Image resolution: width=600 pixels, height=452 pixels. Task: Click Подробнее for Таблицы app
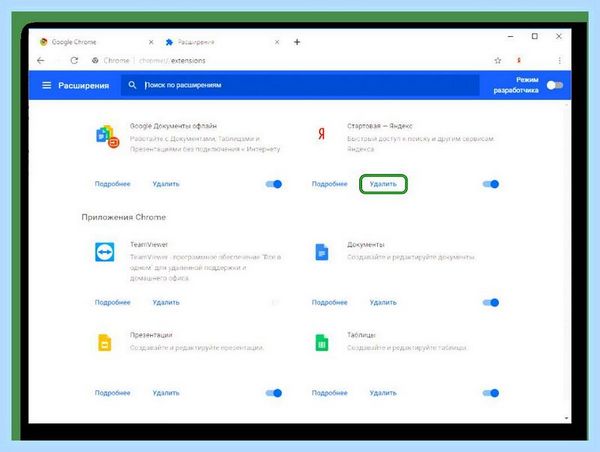pos(329,393)
